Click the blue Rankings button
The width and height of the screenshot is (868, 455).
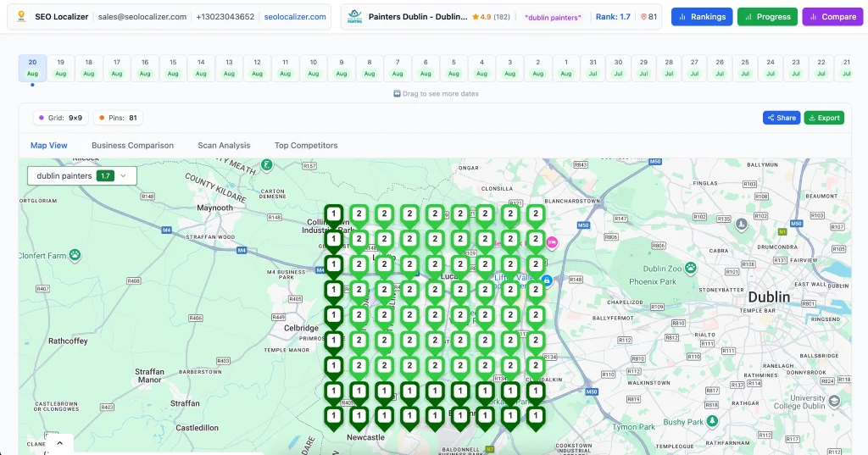click(701, 17)
